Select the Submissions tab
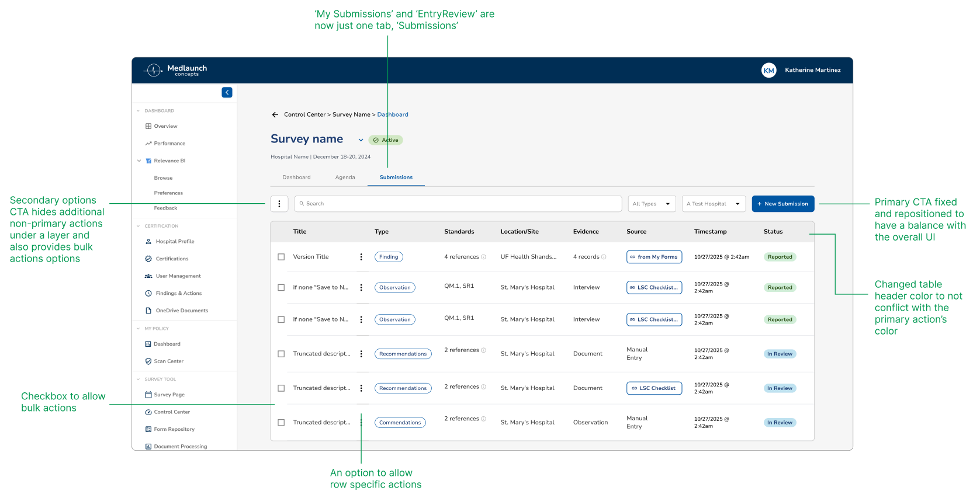This screenshot has height=498, width=980. pyautogui.click(x=396, y=177)
